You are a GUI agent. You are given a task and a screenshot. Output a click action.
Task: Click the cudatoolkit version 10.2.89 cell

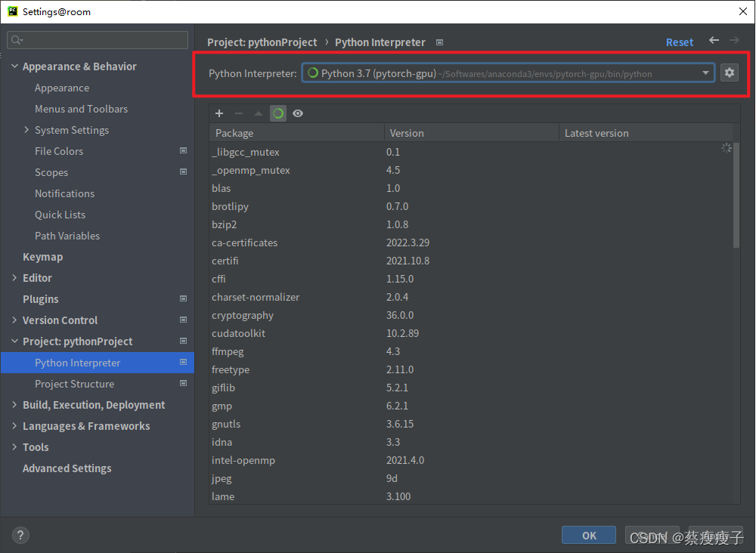click(x=403, y=333)
